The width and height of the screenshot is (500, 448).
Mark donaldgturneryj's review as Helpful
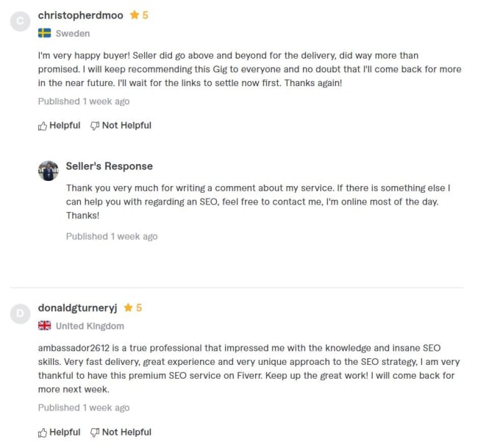(60, 433)
